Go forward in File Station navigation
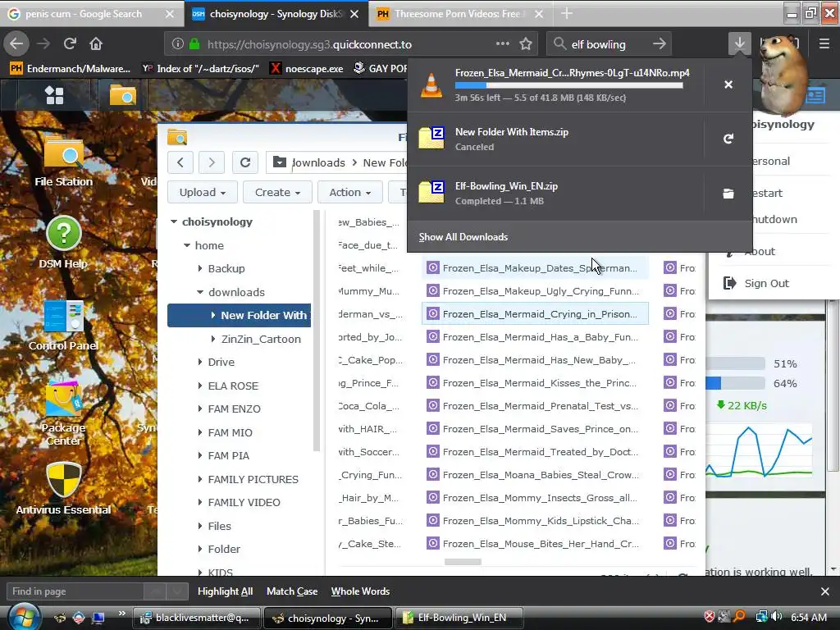The height and width of the screenshot is (630, 840). pyautogui.click(x=212, y=162)
